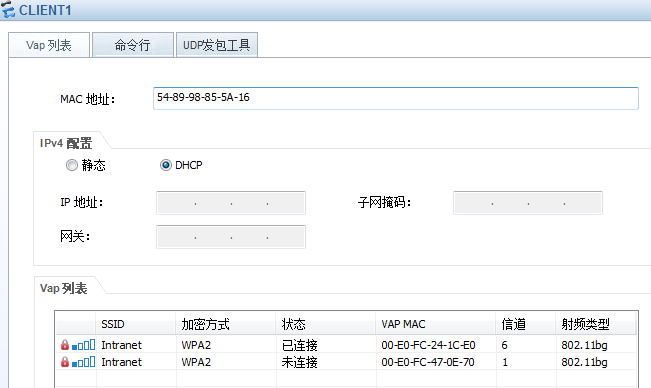The image size is (651, 388).
Task: Sort by the SSID column header
Action: click(x=136, y=324)
